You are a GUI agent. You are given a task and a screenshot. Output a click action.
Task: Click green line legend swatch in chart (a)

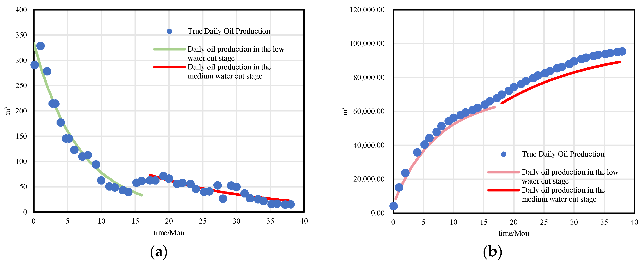pyautogui.click(x=169, y=49)
